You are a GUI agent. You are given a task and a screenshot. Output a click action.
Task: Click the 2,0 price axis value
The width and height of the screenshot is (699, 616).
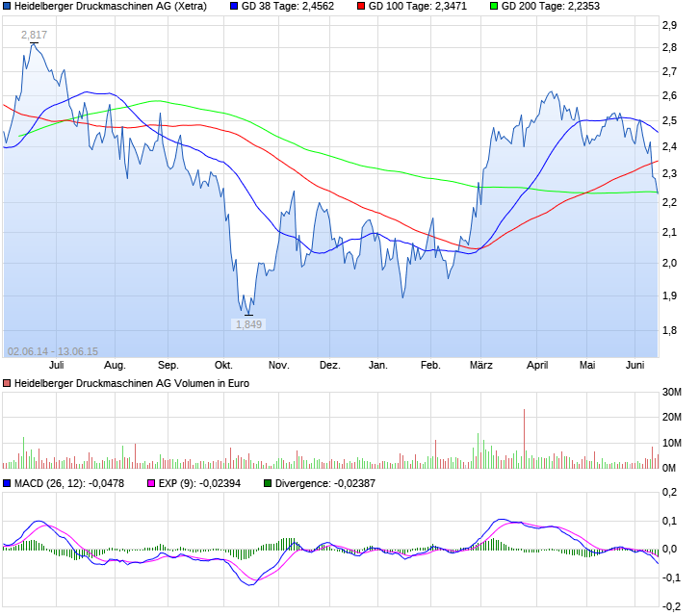tap(669, 263)
